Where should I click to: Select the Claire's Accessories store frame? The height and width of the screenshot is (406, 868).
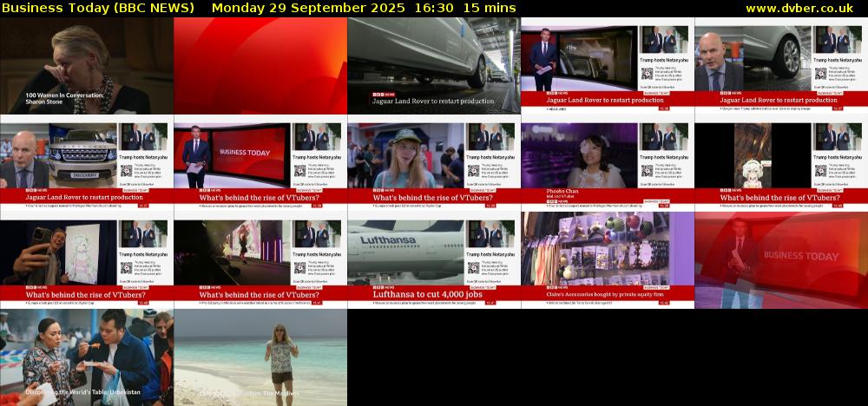click(x=608, y=260)
